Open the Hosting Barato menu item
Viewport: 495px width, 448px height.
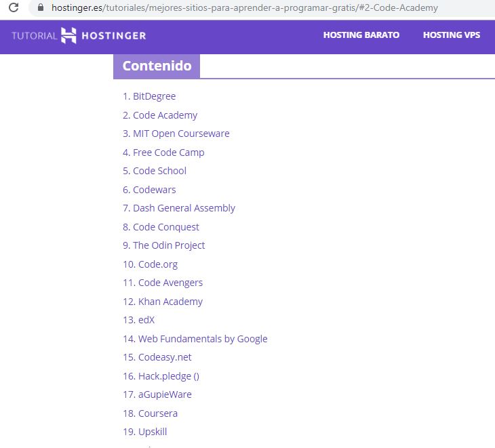pos(361,35)
